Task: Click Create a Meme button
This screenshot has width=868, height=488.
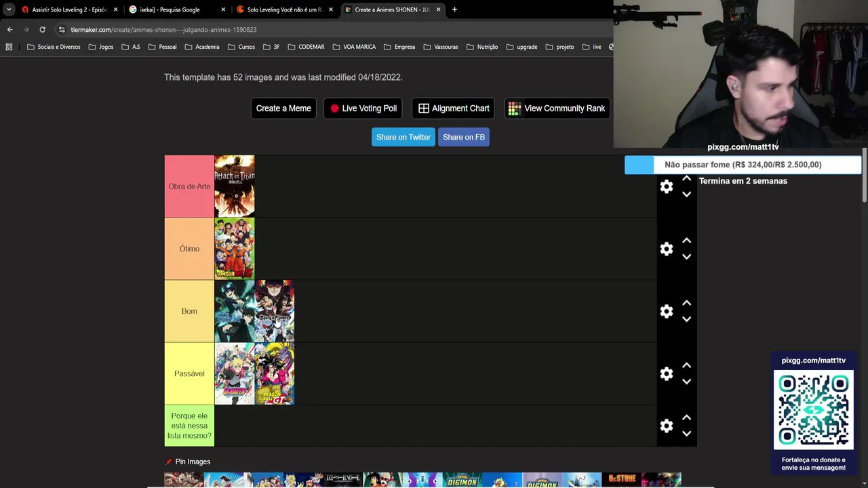Action: [283, 108]
